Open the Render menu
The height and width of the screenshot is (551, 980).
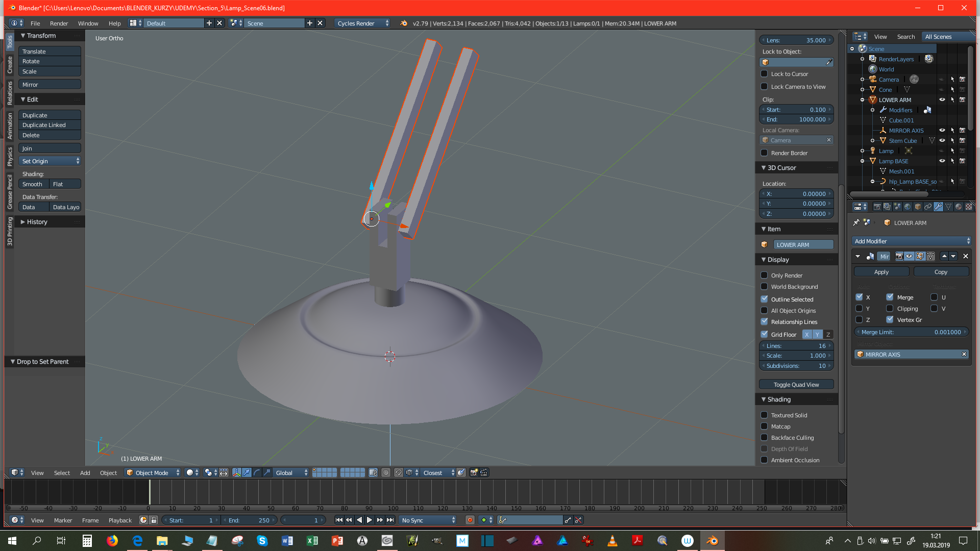59,23
